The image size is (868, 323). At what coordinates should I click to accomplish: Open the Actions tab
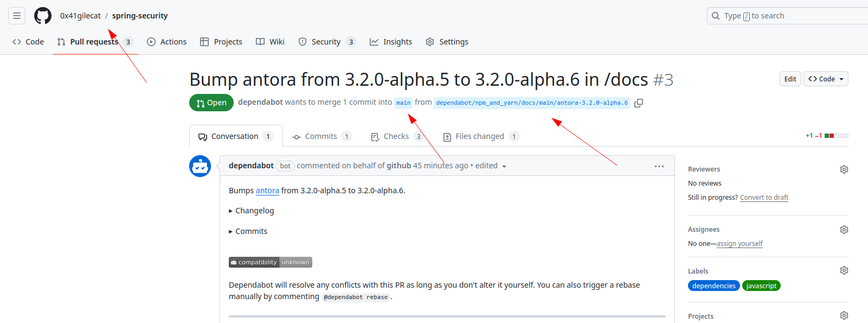[167, 42]
